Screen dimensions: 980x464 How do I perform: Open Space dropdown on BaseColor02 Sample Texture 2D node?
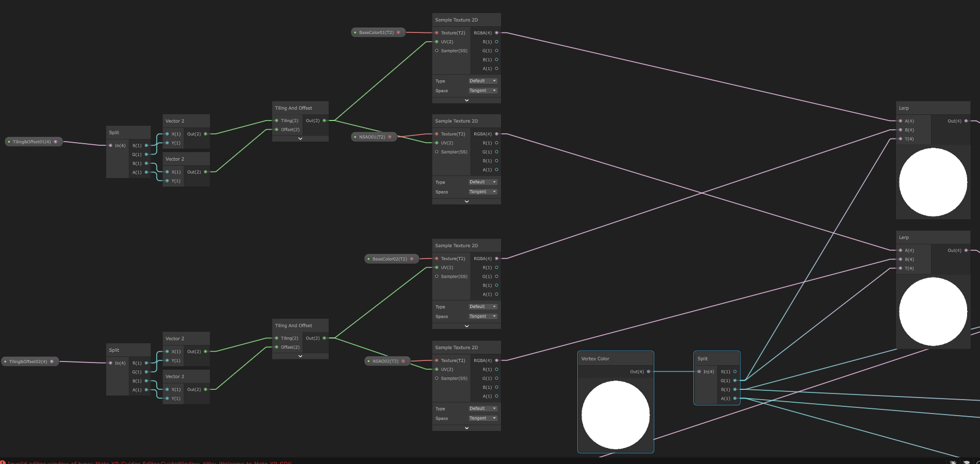(483, 316)
